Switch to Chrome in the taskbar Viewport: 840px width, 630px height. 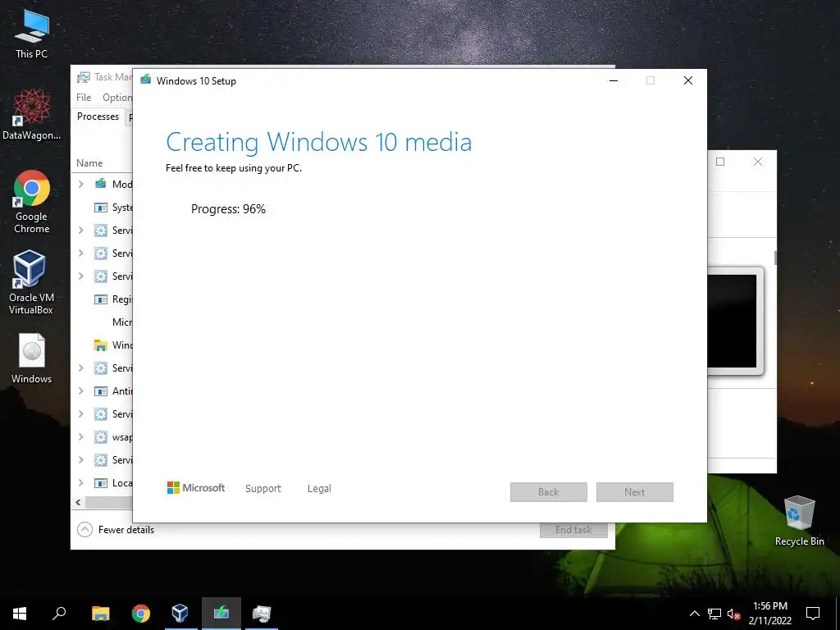click(x=141, y=614)
